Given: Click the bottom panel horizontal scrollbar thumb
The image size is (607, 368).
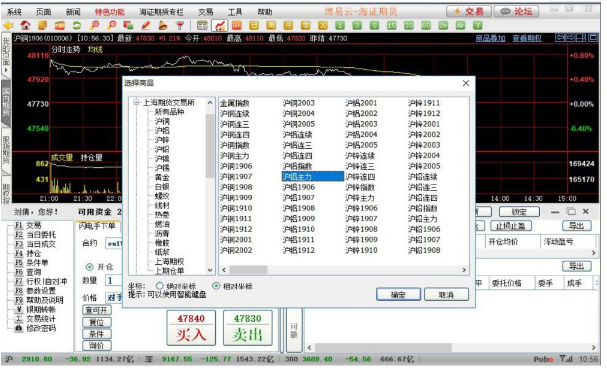Looking at the screenshot, I should point(383,347).
